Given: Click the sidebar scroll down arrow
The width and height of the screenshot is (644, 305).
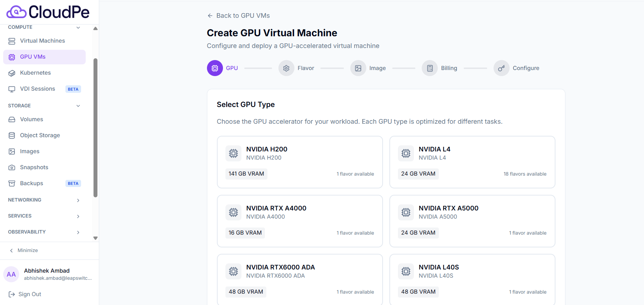Looking at the screenshot, I should pos(95,238).
